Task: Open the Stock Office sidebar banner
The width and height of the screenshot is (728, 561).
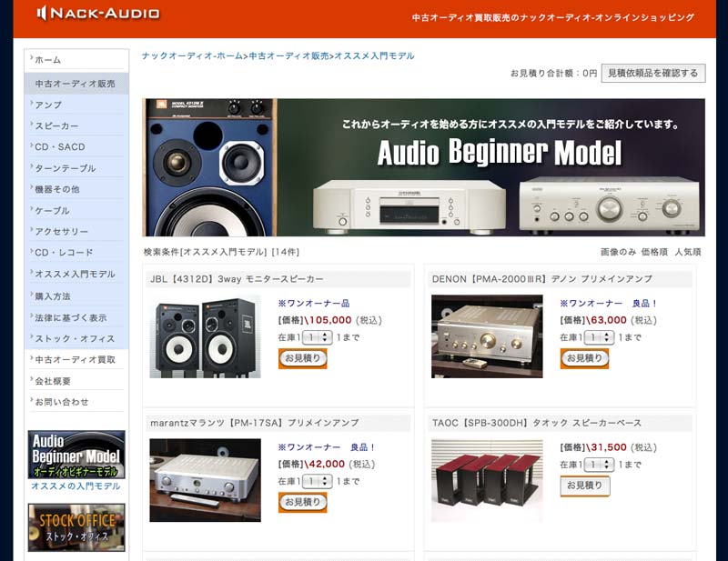Action: 76,527
